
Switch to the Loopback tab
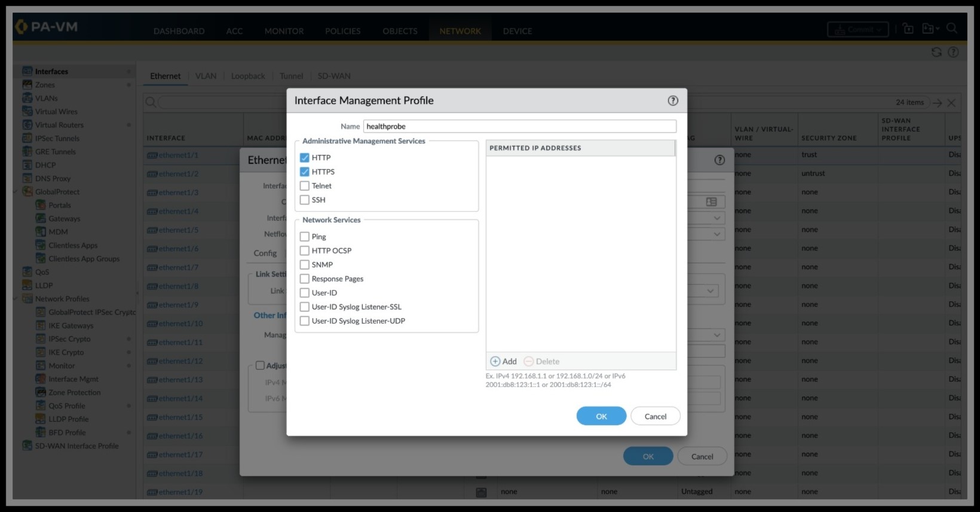click(248, 76)
